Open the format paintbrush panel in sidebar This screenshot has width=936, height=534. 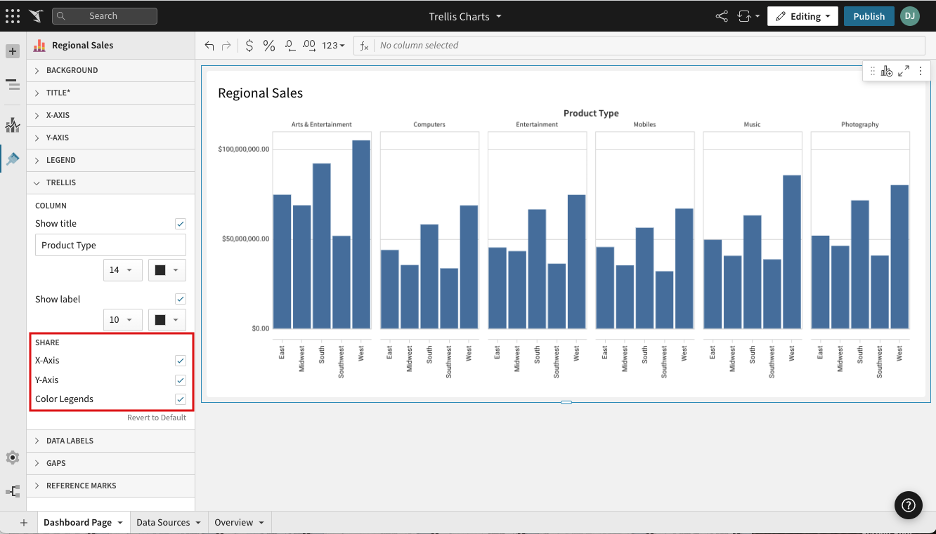(12, 159)
